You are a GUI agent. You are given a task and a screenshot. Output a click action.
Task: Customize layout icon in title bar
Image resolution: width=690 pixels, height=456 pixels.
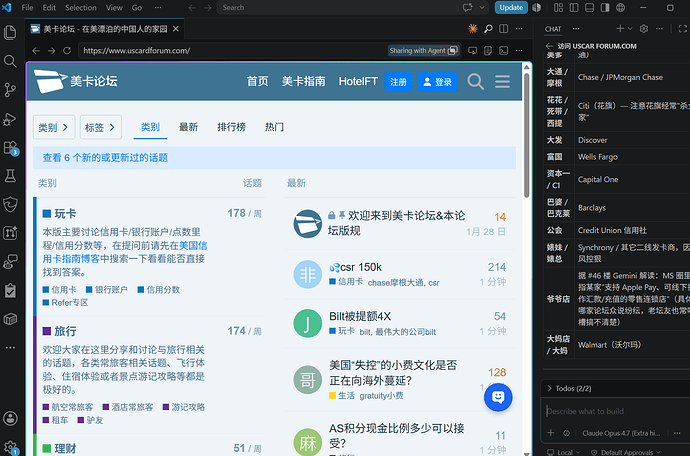(558, 7)
